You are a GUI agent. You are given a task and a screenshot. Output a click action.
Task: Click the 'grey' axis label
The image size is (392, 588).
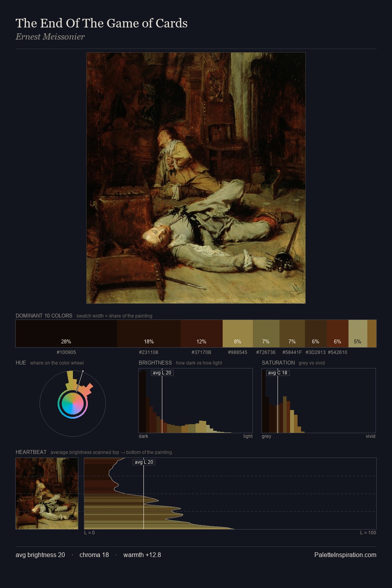(267, 436)
